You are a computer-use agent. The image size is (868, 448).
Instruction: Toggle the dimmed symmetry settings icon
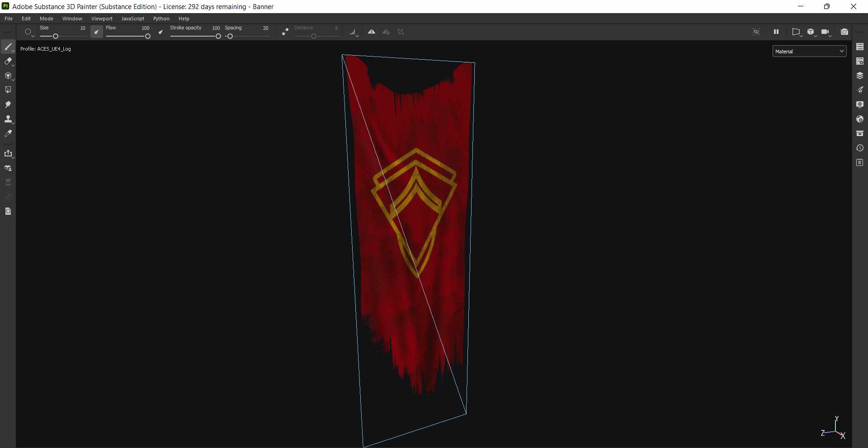386,32
